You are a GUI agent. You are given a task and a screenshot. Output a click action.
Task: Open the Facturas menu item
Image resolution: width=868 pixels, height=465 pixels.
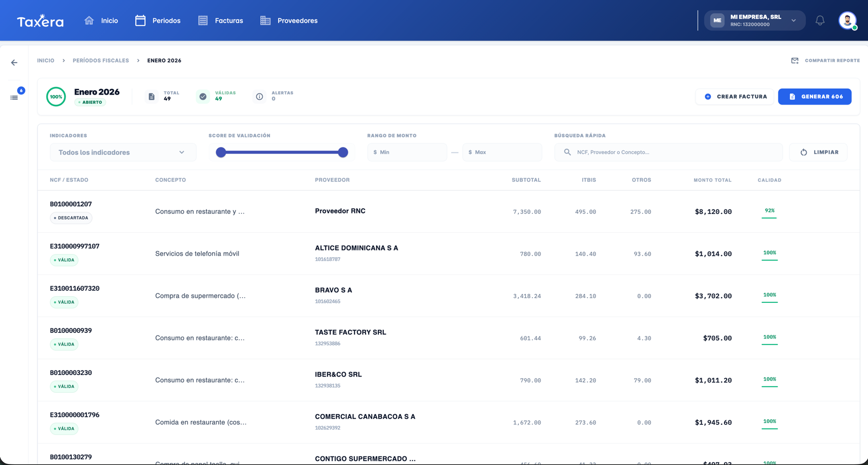[x=229, y=21]
